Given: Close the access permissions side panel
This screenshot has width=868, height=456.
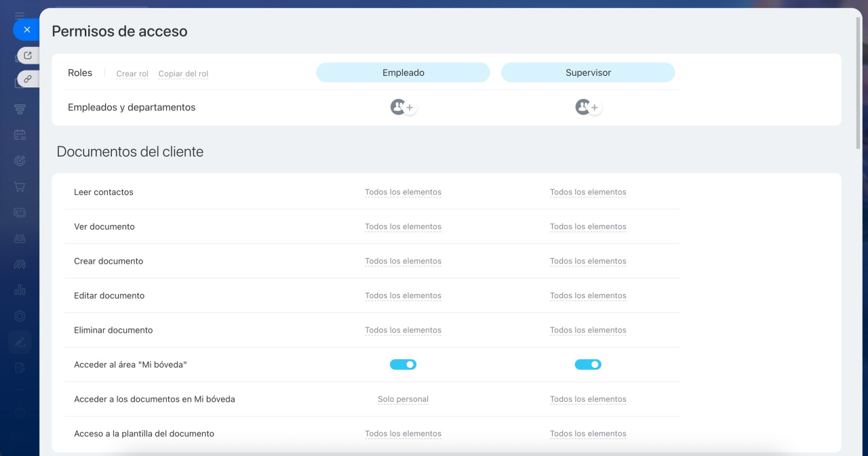Looking at the screenshot, I should pos(26,30).
